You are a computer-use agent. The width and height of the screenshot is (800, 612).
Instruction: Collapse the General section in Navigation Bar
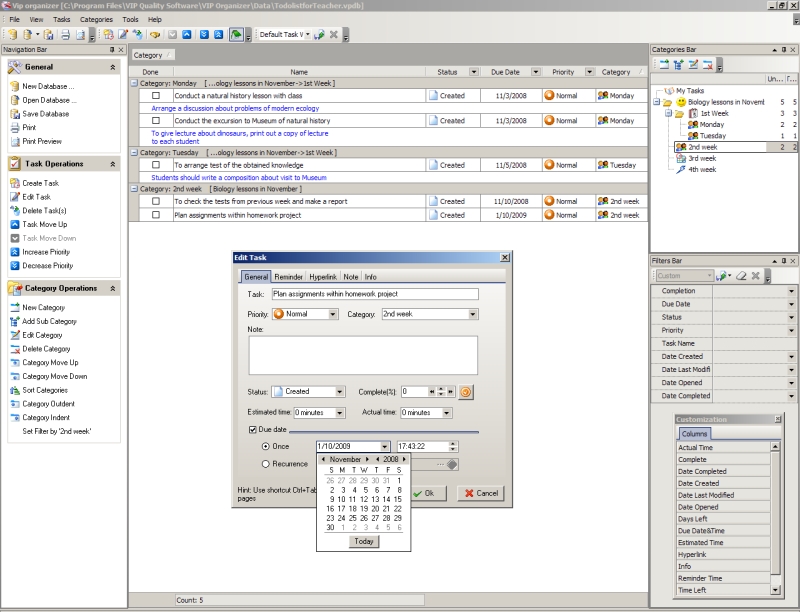click(113, 66)
